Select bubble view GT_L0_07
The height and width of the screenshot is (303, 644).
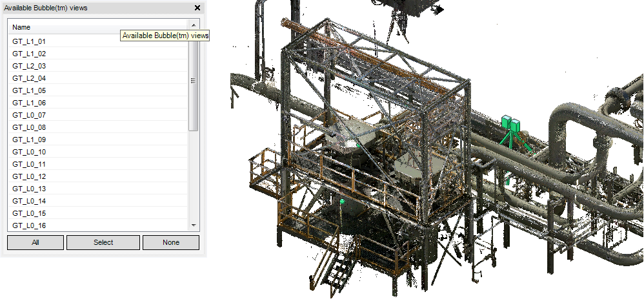pos(97,115)
